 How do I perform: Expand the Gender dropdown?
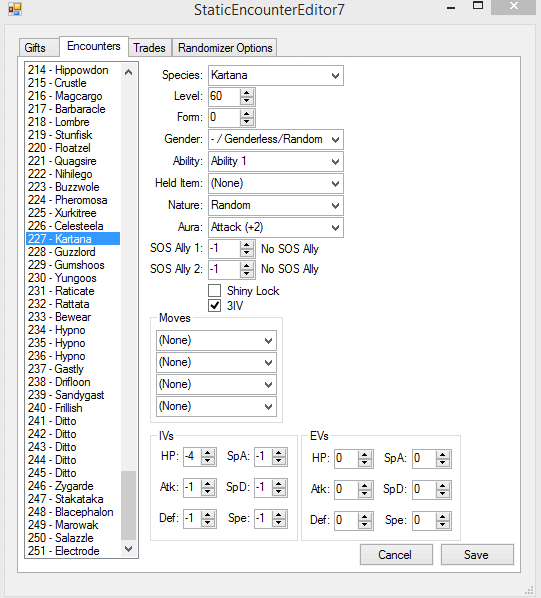tap(276, 139)
